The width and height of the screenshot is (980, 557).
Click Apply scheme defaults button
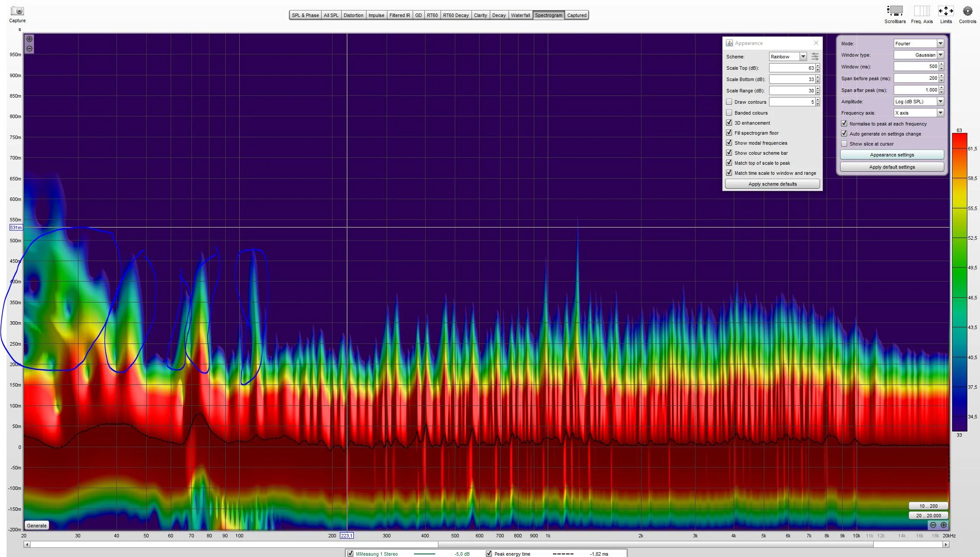(772, 184)
